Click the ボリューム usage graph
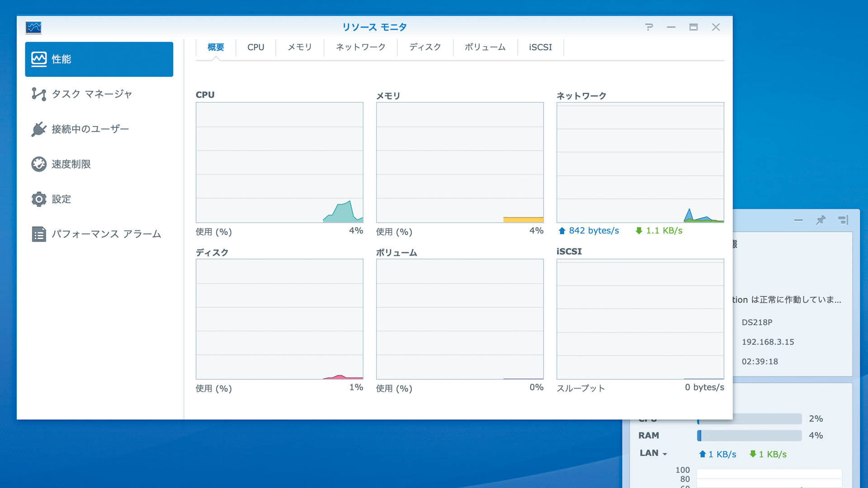 (460, 319)
